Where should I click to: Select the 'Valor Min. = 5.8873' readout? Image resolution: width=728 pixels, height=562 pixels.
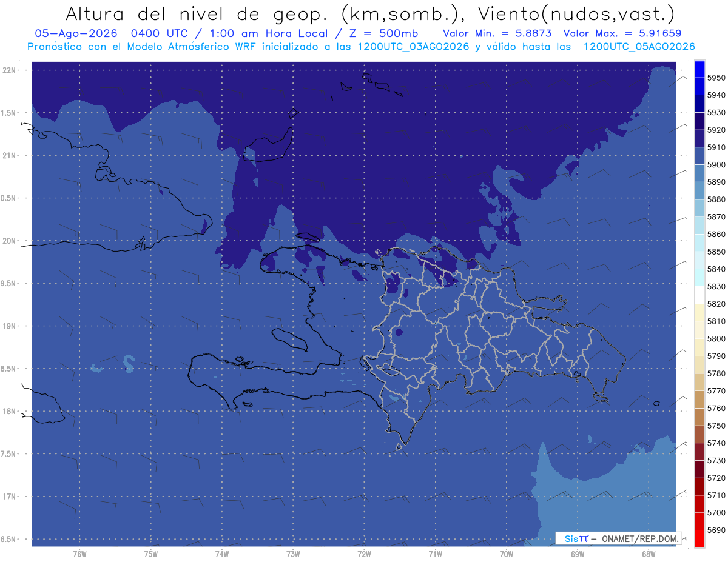tap(497, 33)
